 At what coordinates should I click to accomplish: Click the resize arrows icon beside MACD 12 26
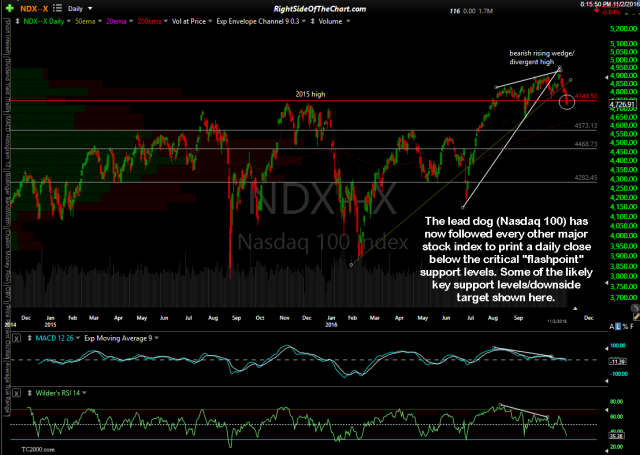29,338
